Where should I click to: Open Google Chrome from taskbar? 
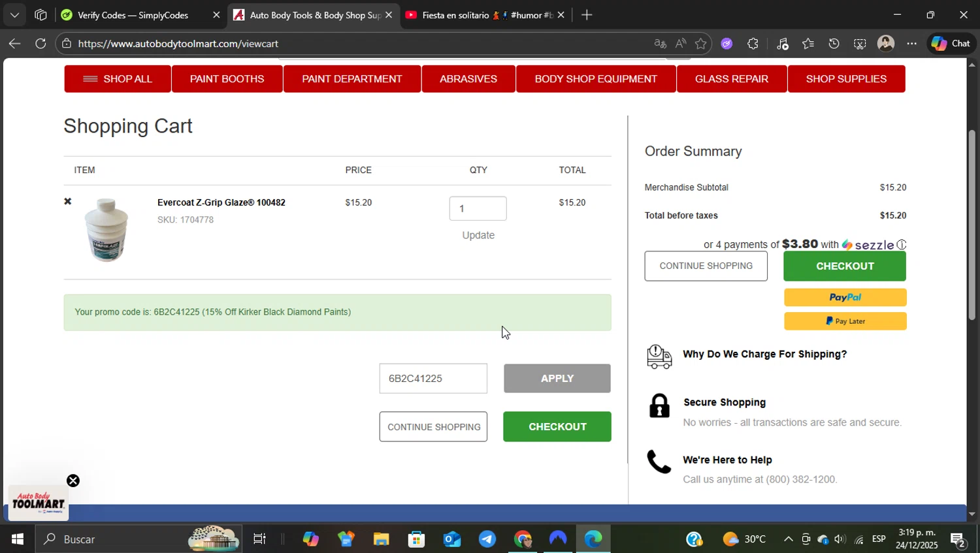pos(523,539)
